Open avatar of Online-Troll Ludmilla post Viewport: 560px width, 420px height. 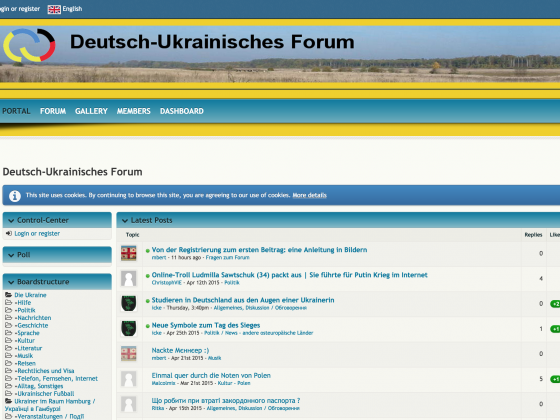[128, 278]
